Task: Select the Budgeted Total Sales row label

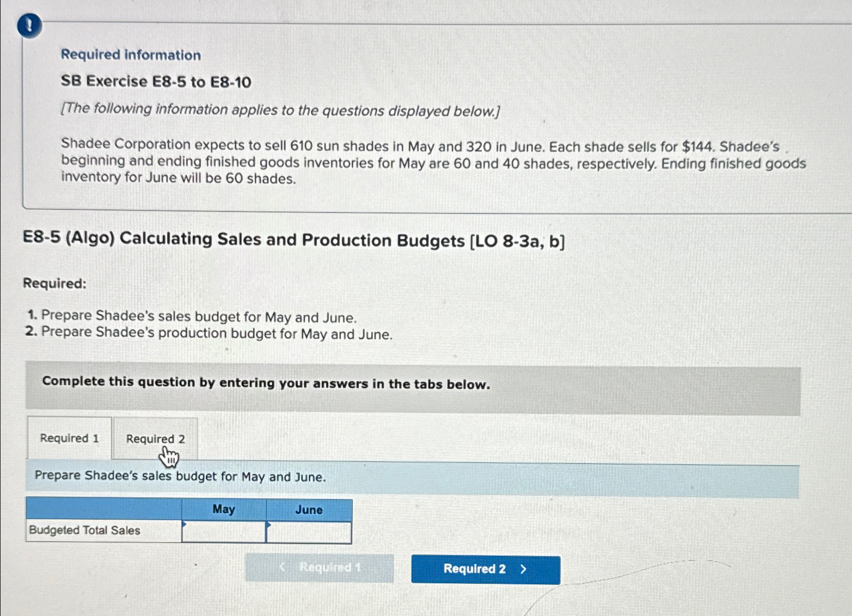Action: pyautogui.click(x=85, y=530)
